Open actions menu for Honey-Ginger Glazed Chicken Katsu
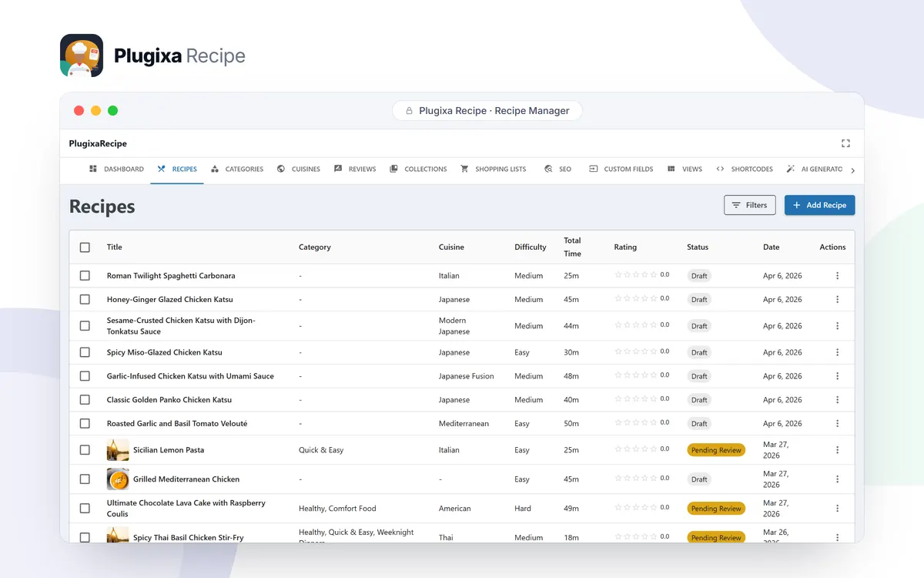 tap(838, 300)
